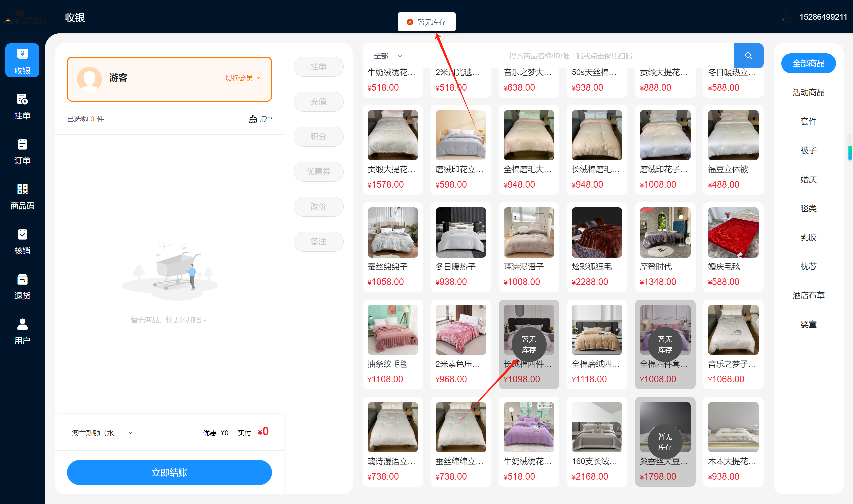
Task: Click the 立即结账 checkout button
Action: point(169,472)
